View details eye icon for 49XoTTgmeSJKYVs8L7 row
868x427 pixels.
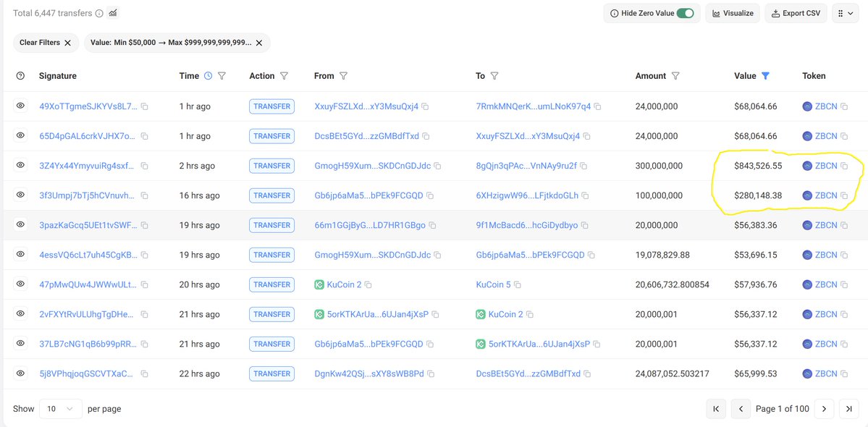click(20, 106)
